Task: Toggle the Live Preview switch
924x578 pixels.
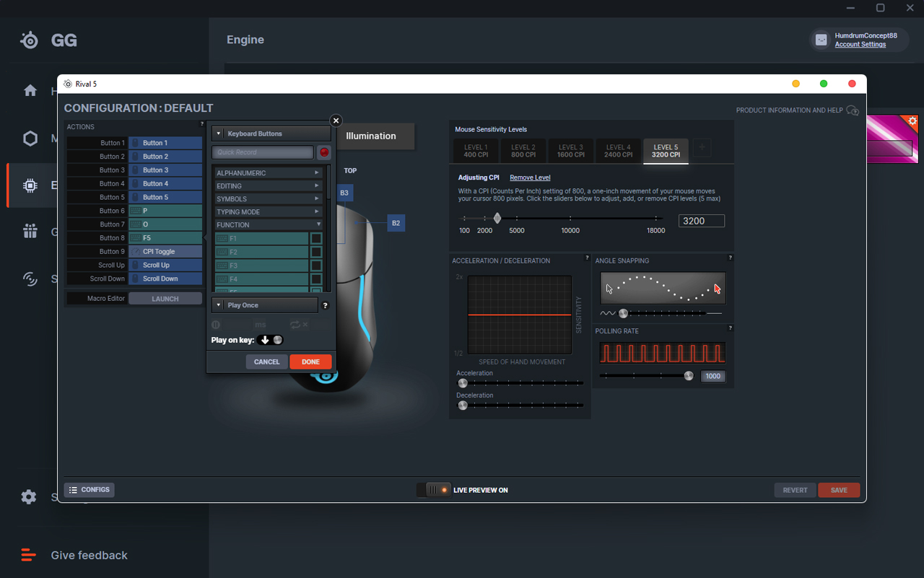Action: [x=434, y=490]
